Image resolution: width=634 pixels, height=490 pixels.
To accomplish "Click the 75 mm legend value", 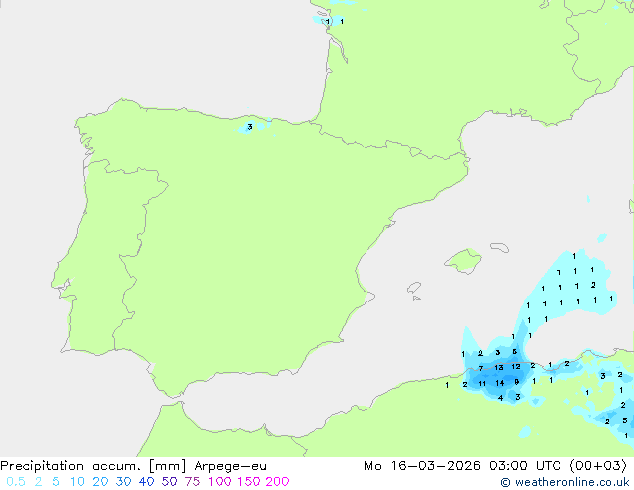I will click(192, 482).
